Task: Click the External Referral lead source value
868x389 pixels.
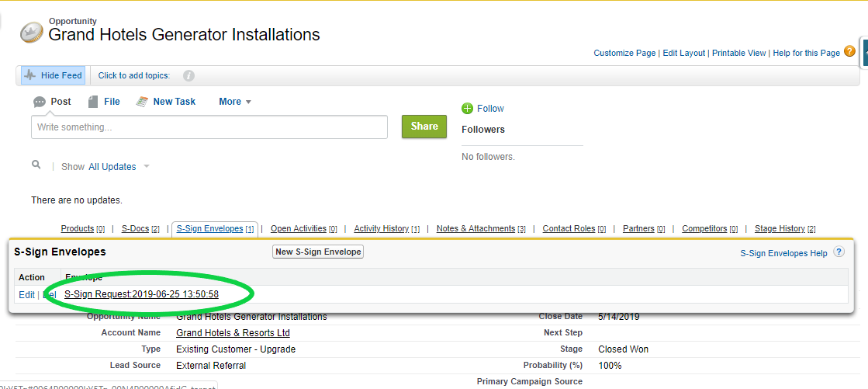Action: tap(211, 365)
